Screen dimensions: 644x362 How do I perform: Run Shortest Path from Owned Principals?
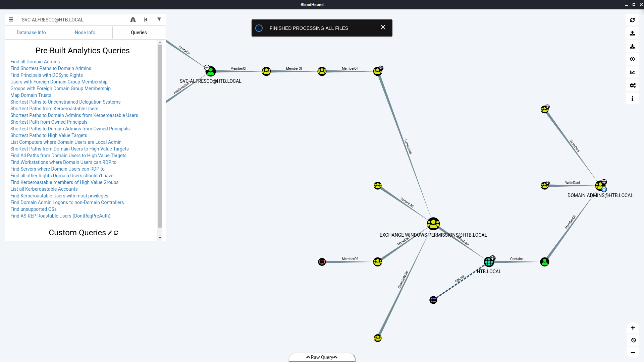coord(49,122)
